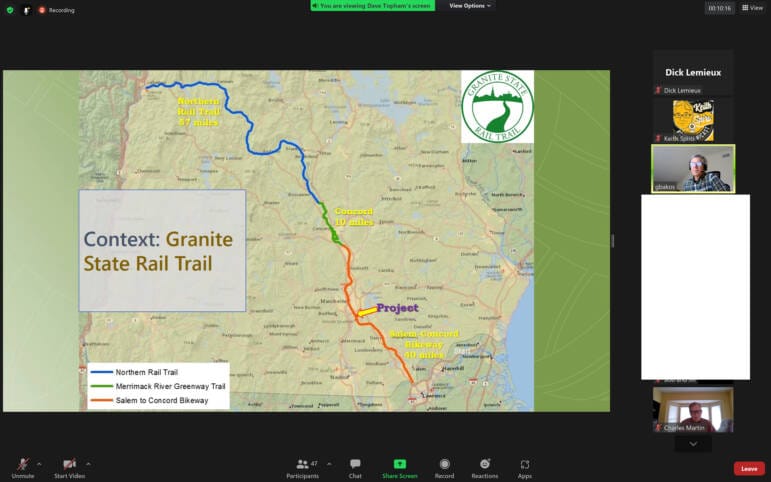Click Merrimack River Greenway Trail legend entry

(158, 387)
